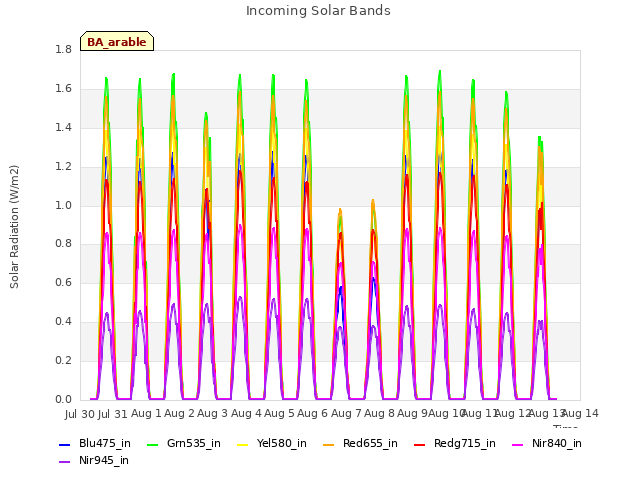The width and height of the screenshot is (640, 480).
Task: Click the 0.4 y-axis tick label
Action: (63, 322)
